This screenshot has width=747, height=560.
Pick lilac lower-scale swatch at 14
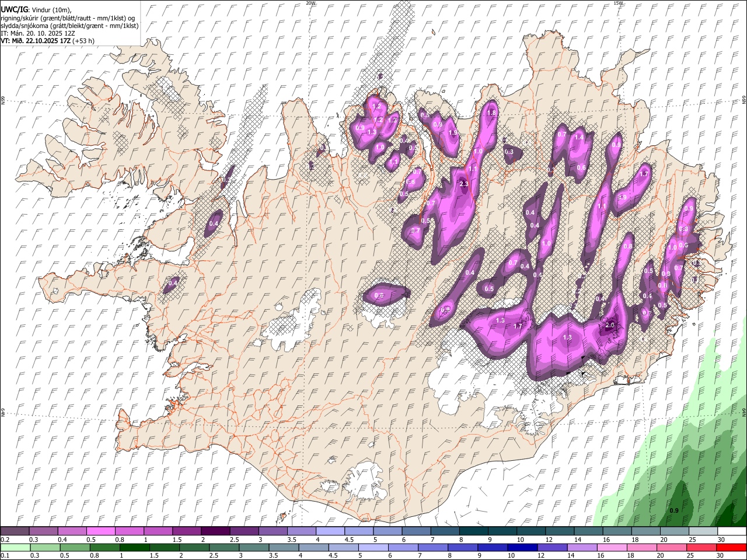click(582, 548)
